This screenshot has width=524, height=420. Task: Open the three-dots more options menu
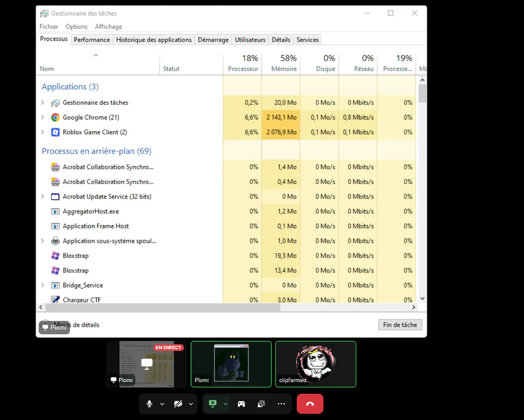pyautogui.click(x=281, y=404)
